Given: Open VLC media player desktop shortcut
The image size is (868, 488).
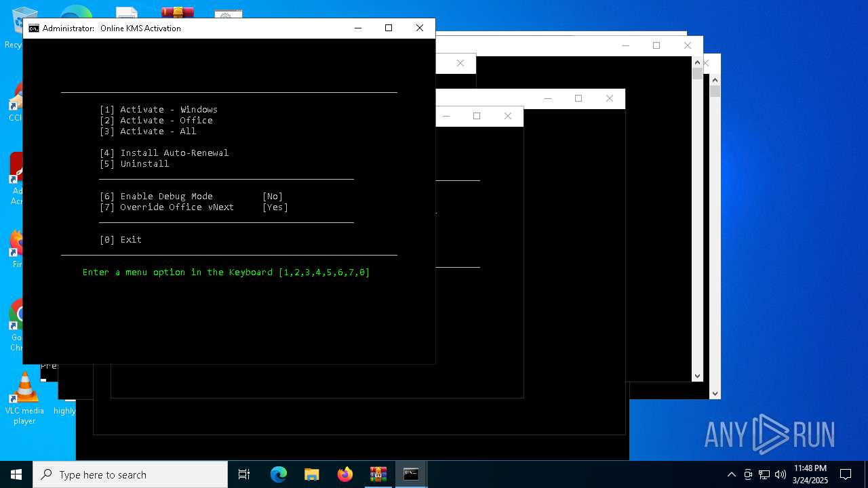Looking at the screenshot, I should click(x=24, y=399).
